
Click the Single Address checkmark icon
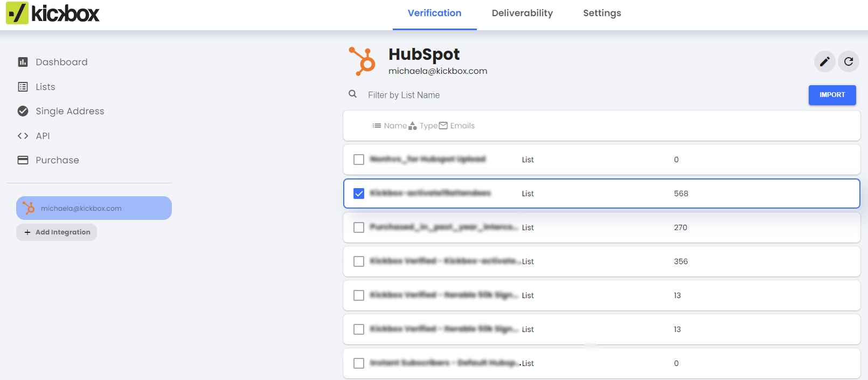(23, 111)
